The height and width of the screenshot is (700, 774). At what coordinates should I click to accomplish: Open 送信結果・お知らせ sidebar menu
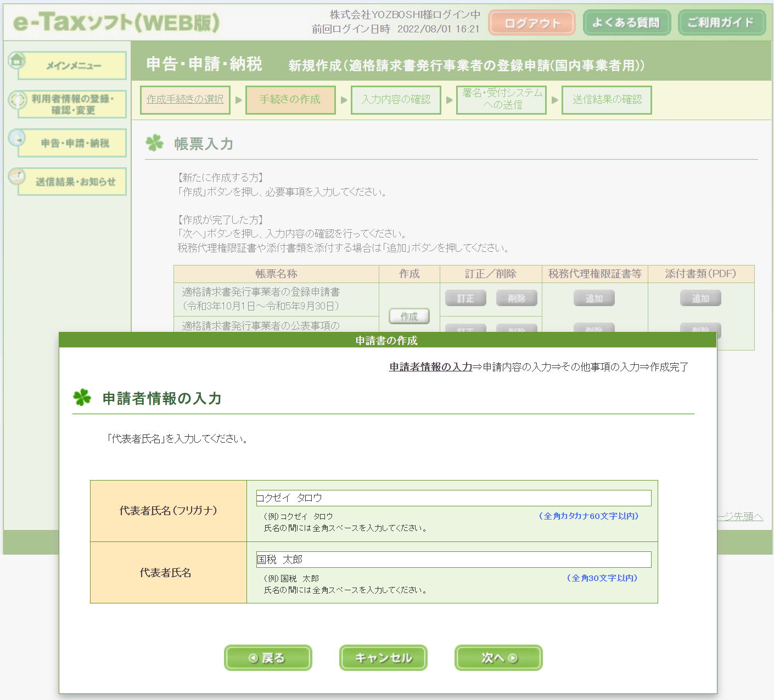[x=72, y=182]
